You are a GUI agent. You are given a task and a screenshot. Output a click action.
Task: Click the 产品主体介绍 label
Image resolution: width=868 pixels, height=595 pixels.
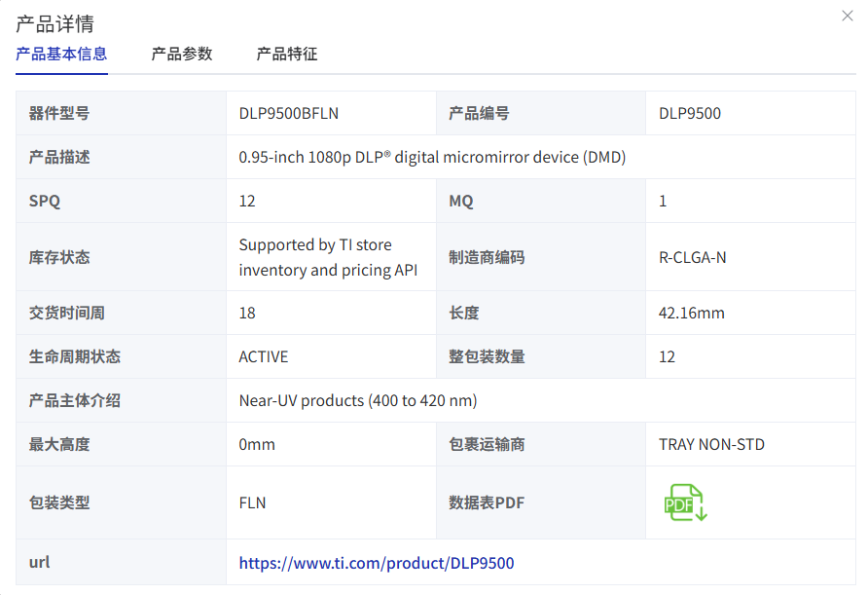(x=75, y=400)
